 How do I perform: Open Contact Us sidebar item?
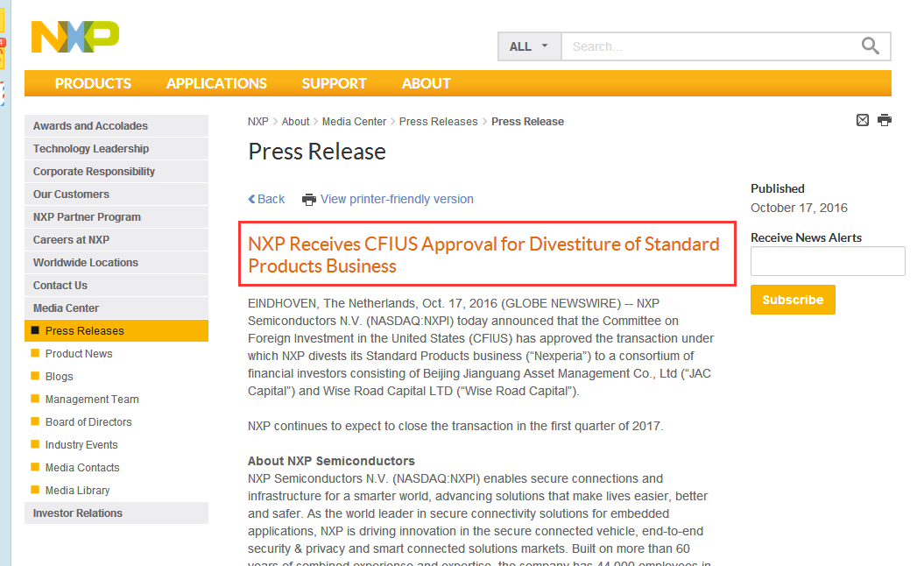click(116, 286)
